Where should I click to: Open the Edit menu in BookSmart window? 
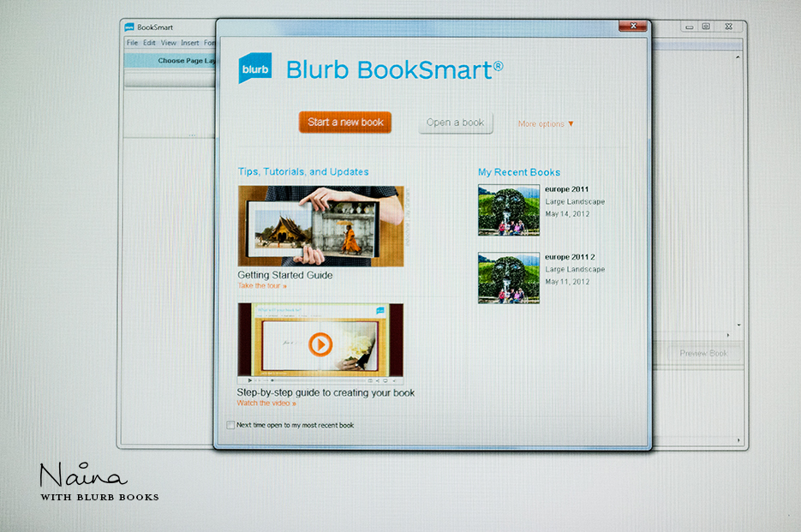coord(149,43)
